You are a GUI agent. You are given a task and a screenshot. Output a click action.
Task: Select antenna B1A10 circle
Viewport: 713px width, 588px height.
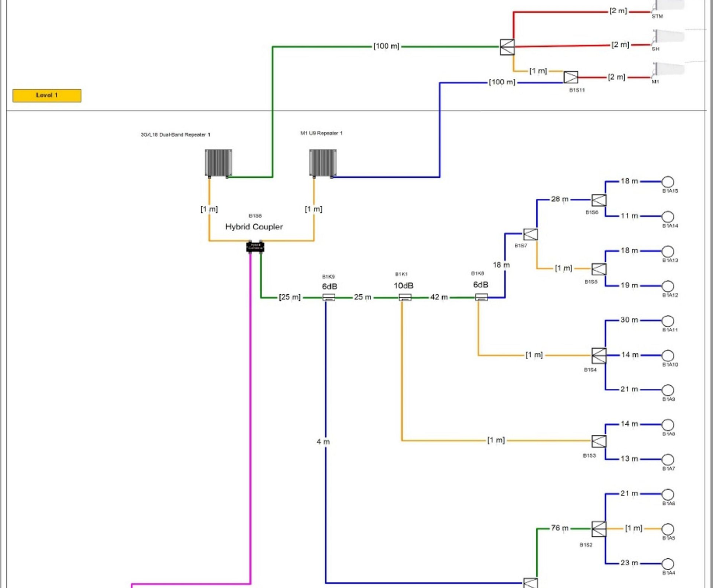[668, 356]
